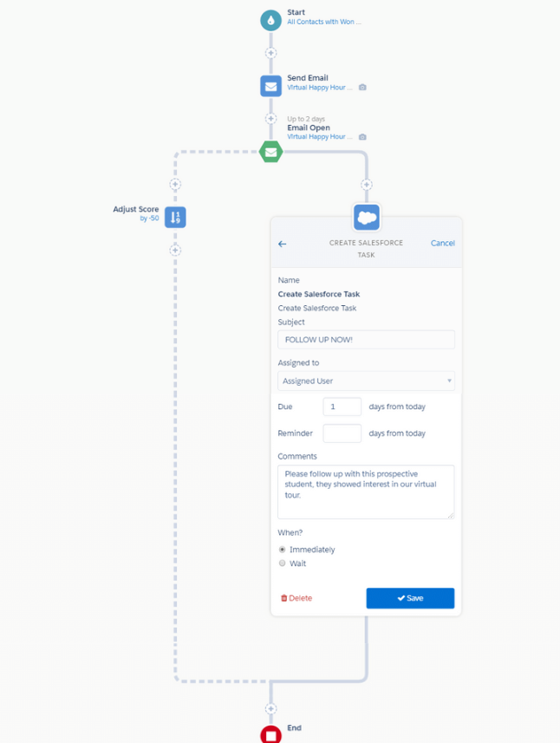Add step just above End node
Image resolution: width=560 pixels, height=743 pixels.
coord(271,709)
